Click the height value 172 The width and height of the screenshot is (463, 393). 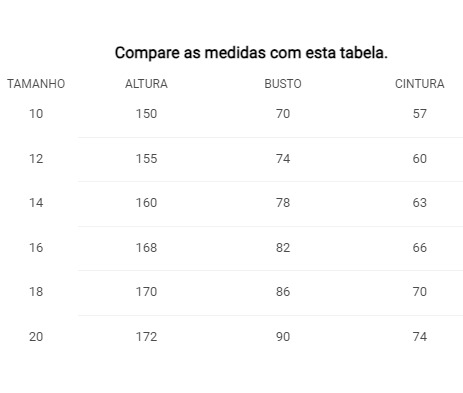(146, 337)
